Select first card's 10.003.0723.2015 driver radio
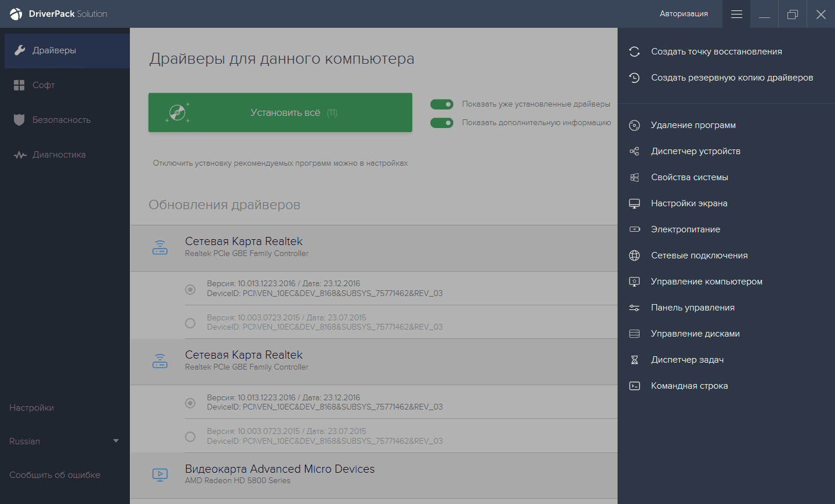Image resolution: width=835 pixels, height=504 pixels. (x=190, y=323)
